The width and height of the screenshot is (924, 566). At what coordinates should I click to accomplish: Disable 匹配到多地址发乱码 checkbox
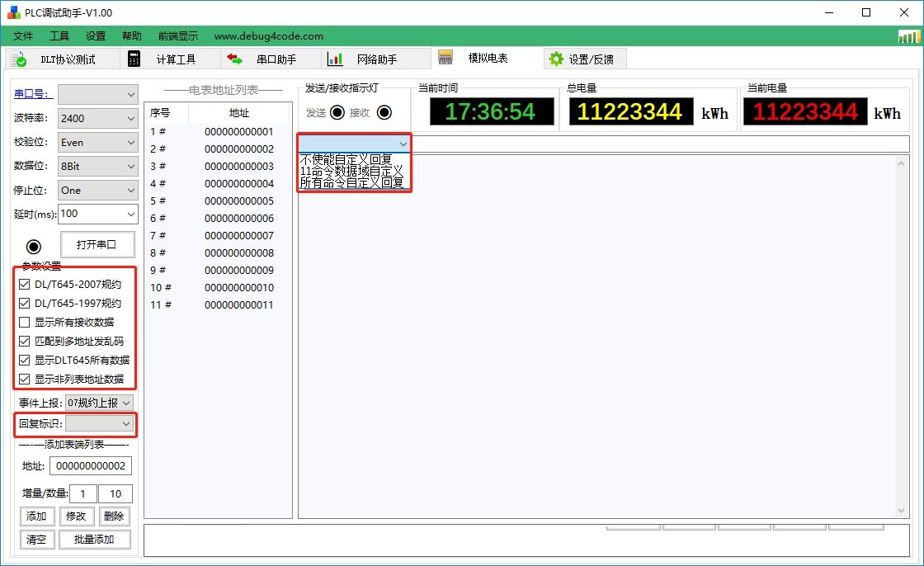coord(24,341)
